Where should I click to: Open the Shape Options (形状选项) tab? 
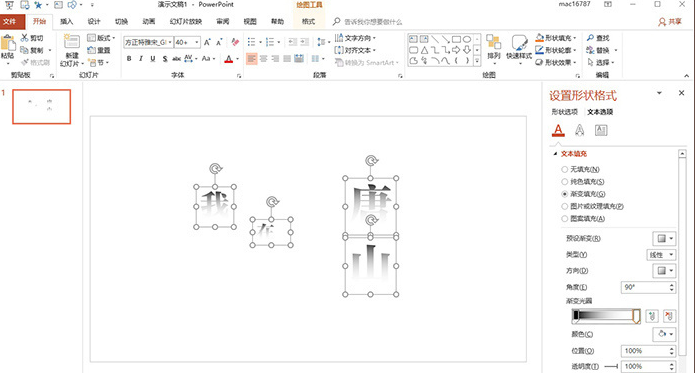pyautogui.click(x=565, y=112)
